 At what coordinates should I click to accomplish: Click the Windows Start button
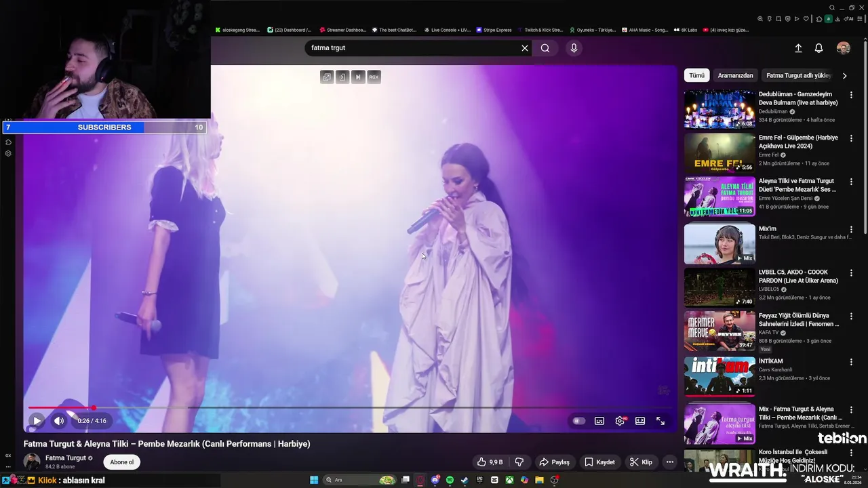pos(314,480)
